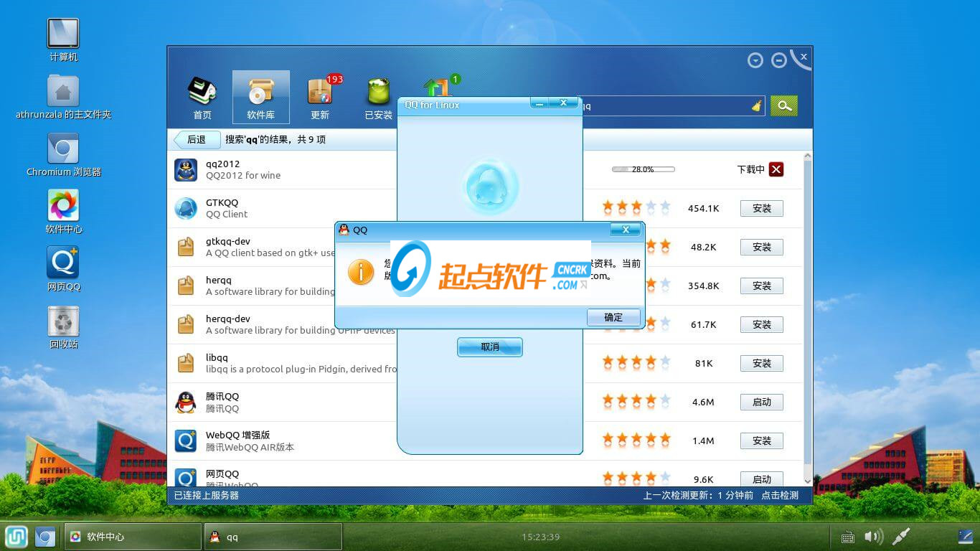Image resolution: width=980 pixels, height=551 pixels.
Task: Clear the search box with the broom icon
Action: tap(757, 106)
